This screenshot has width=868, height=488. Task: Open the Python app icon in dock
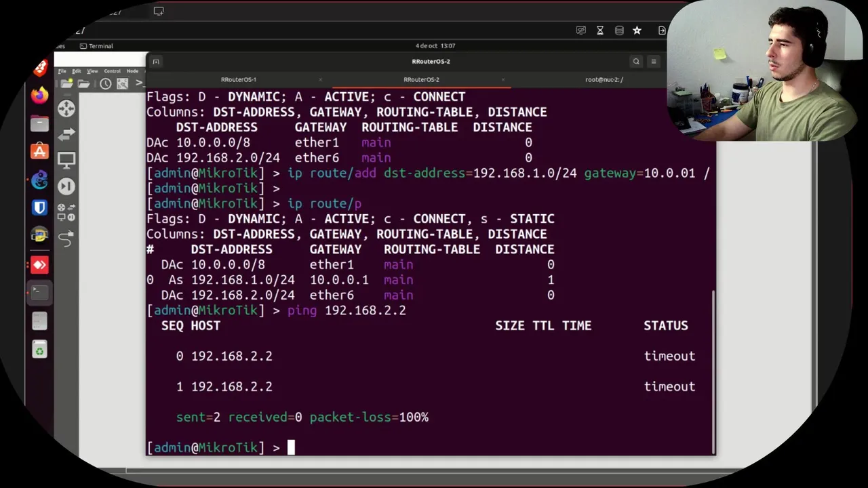pos(39,236)
